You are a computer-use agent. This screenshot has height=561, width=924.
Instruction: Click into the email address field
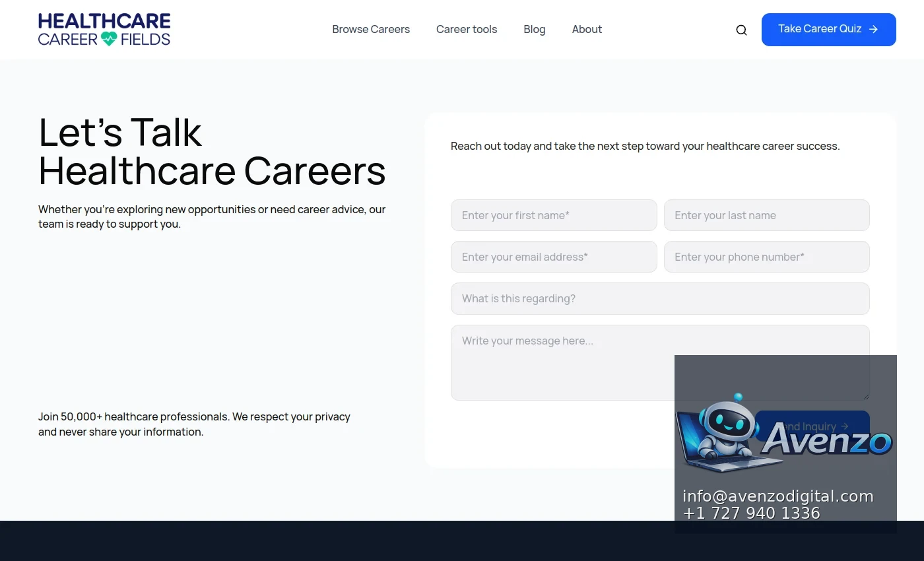pos(554,257)
